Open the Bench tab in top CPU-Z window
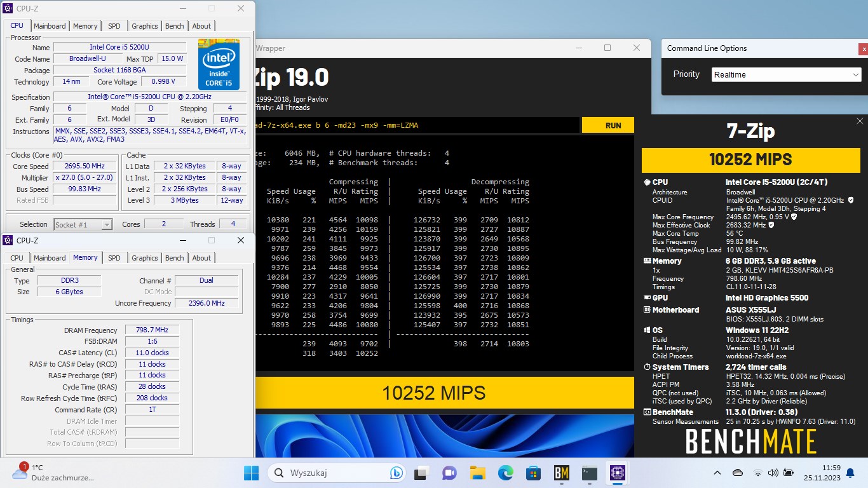868x488 pixels. [175, 26]
